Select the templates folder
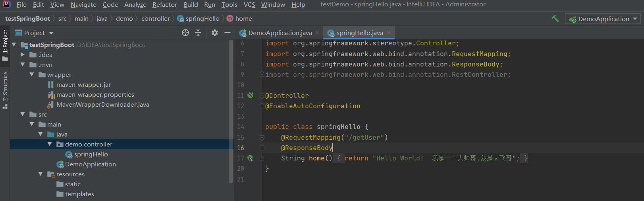Image resolution: width=644 pixels, height=201 pixels. click(75, 194)
